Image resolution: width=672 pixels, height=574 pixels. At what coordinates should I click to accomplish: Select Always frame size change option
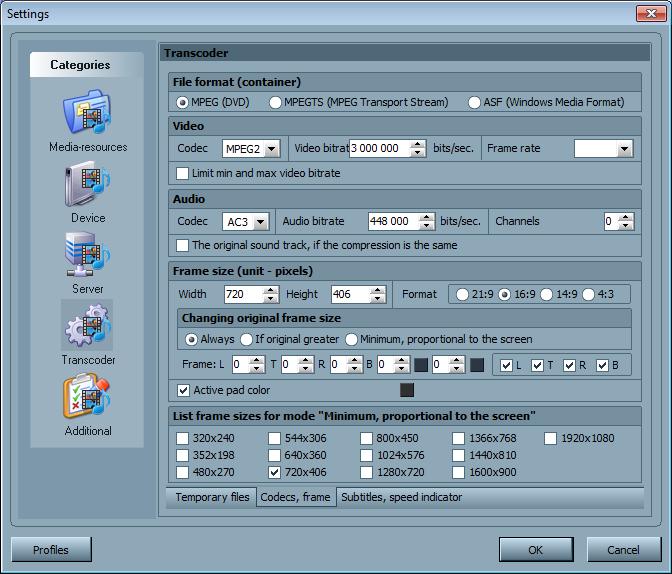[x=191, y=340]
